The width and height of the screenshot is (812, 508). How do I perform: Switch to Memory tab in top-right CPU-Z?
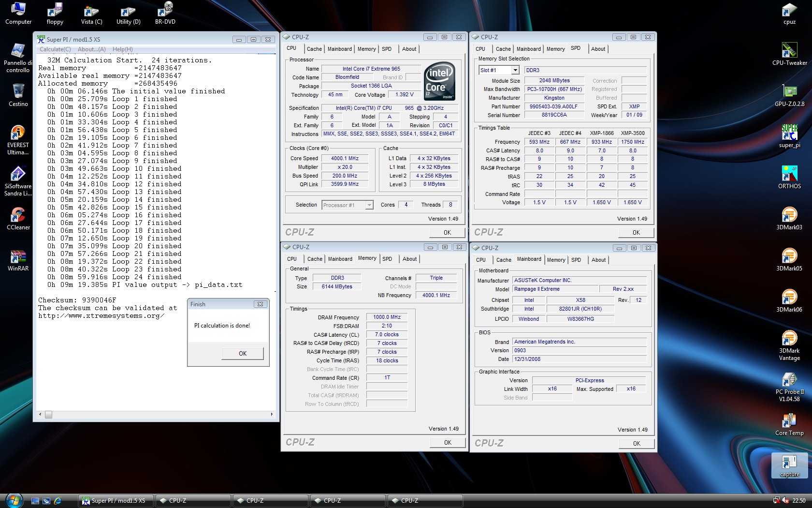click(x=555, y=49)
